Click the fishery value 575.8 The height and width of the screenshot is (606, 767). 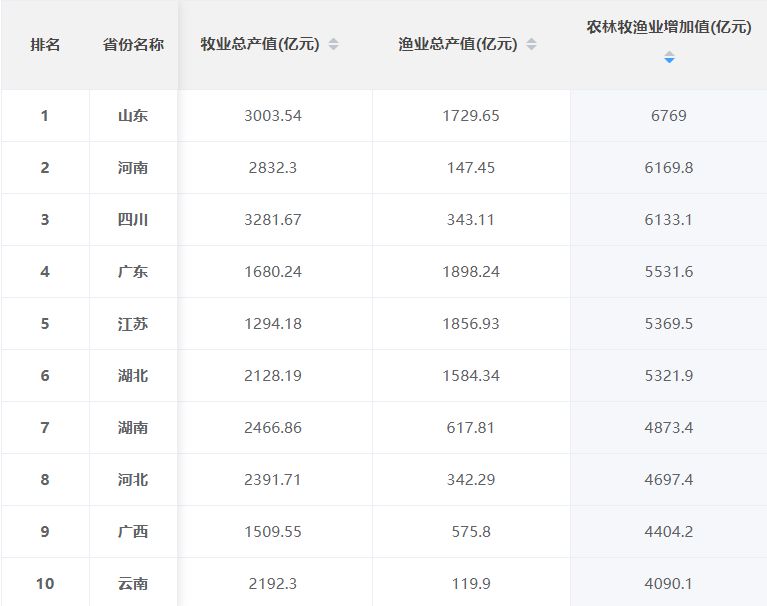click(471, 532)
